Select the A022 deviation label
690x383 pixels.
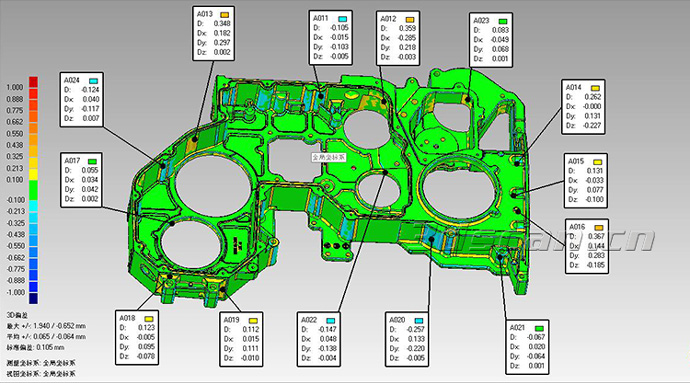coord(319,339)
